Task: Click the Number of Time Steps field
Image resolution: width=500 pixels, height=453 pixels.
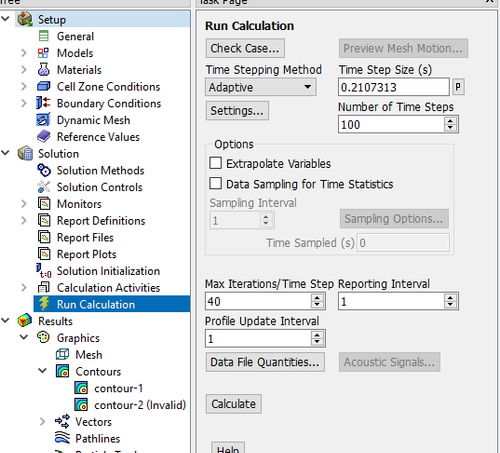Action: [x=391, y=124]
